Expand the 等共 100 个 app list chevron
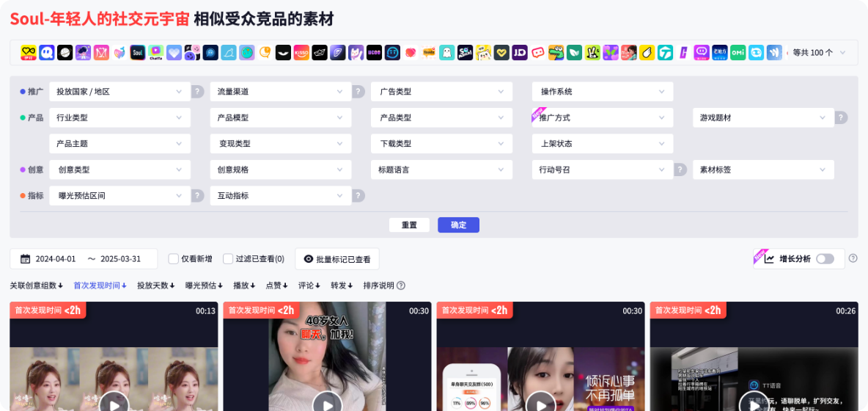 (x=842, y=53)
